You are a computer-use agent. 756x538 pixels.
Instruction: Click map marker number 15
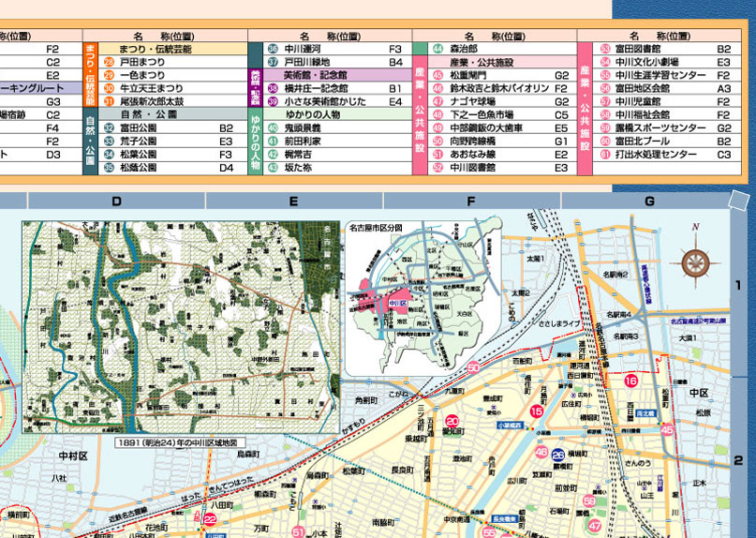(537, 411)
